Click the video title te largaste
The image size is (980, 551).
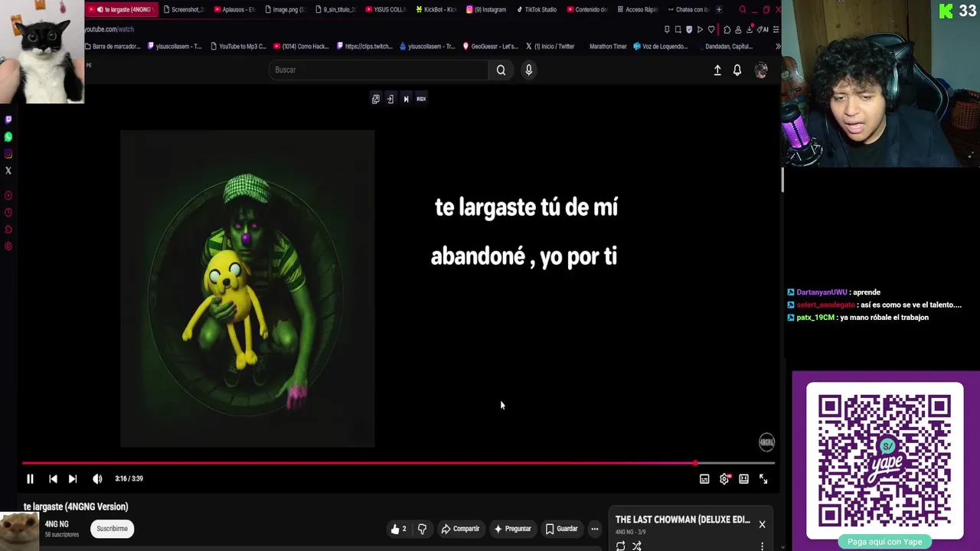(x=76, y=507)
